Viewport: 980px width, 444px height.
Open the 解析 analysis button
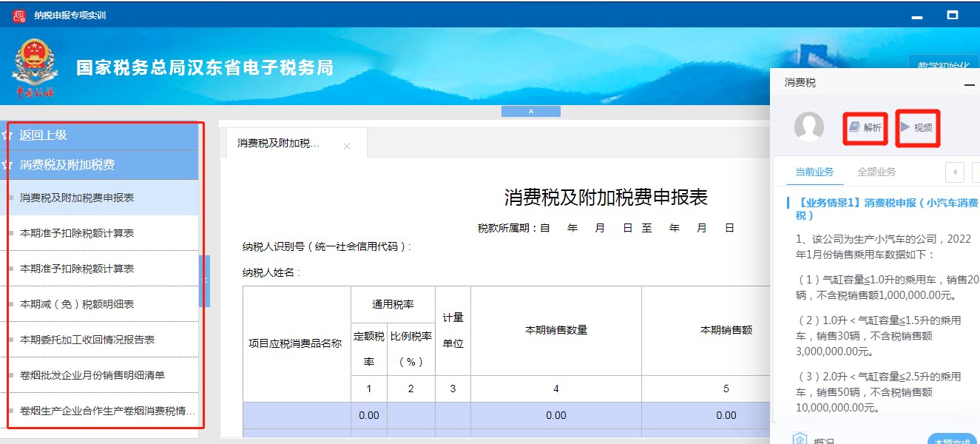865,127
